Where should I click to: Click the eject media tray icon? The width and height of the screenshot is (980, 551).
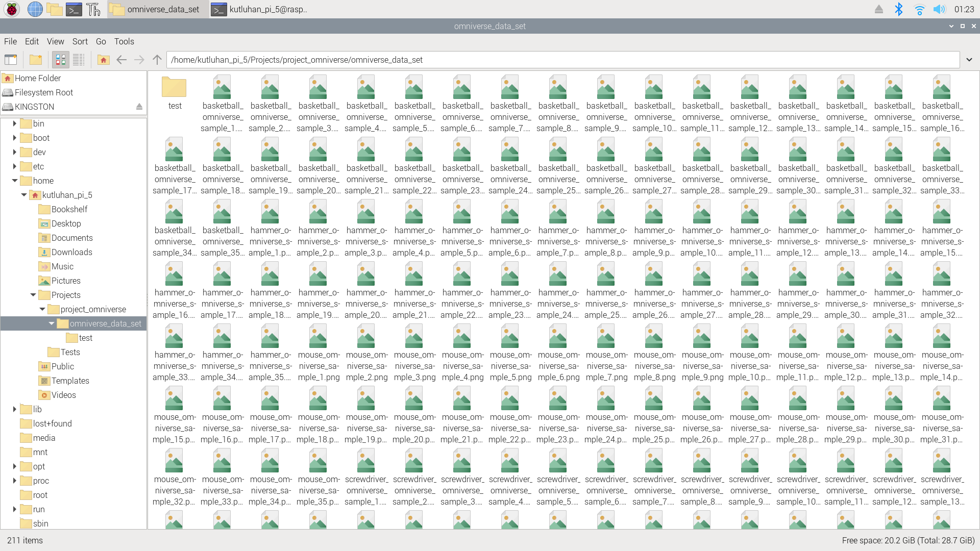[879, 9]
